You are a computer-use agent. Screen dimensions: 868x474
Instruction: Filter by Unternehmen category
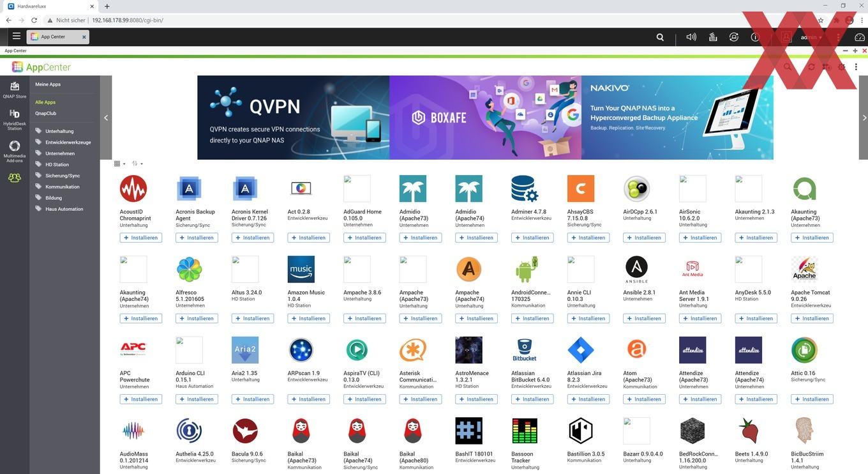(x=60, y=153)
